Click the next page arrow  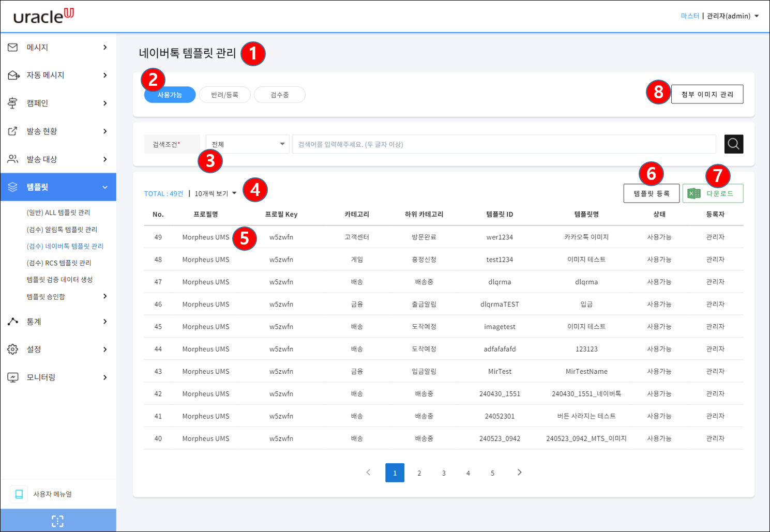click(x=520, y=473)
